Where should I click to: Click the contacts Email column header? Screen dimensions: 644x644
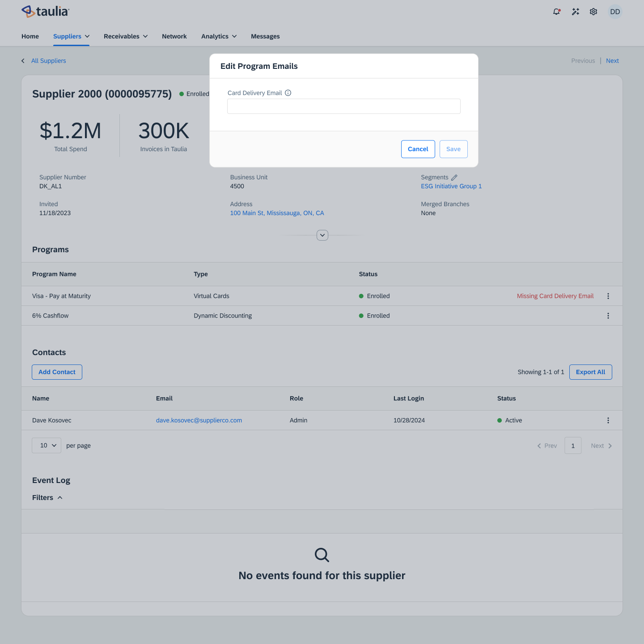[164, 398]
